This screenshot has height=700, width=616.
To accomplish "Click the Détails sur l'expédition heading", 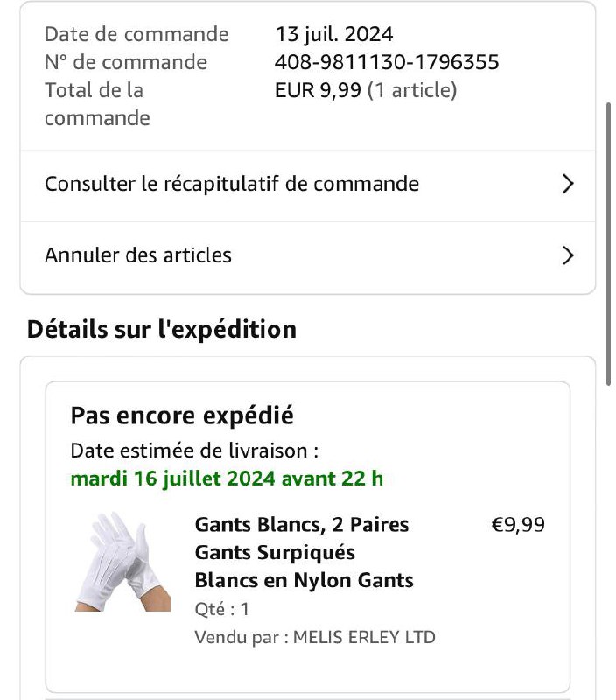I will coord(162,330).
